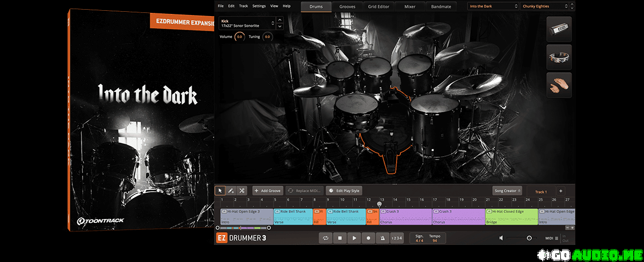The height and width of the screenshot is (262, 644).
Task: Select the pencil draw tool
Action: click(x=231, y=191)
